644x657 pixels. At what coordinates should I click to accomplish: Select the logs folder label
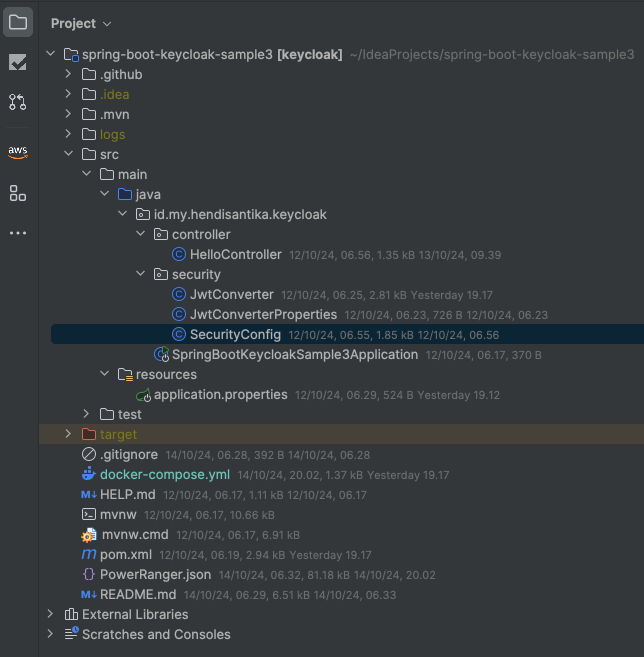point(112,135)
